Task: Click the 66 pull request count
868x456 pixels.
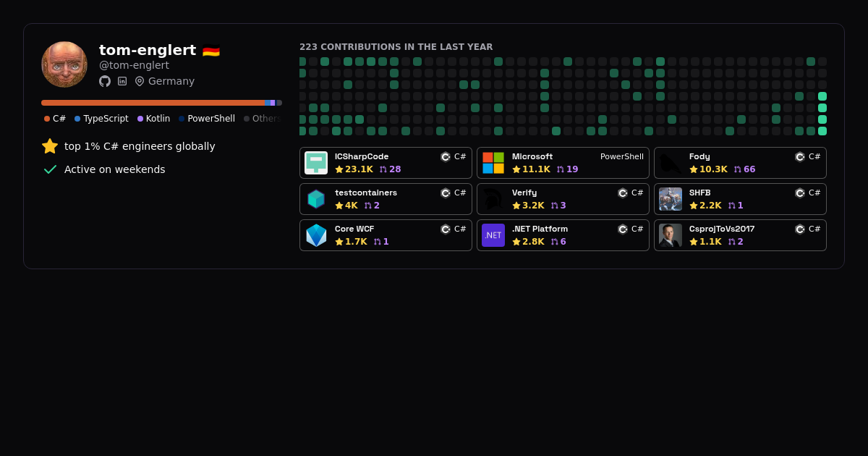Action: (x=749, y=169)
